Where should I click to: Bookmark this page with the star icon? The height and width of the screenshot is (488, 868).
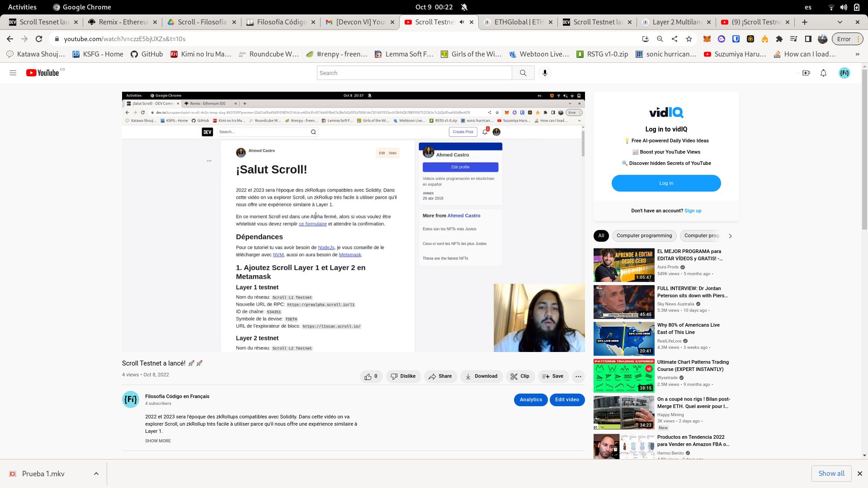(689, 39)
